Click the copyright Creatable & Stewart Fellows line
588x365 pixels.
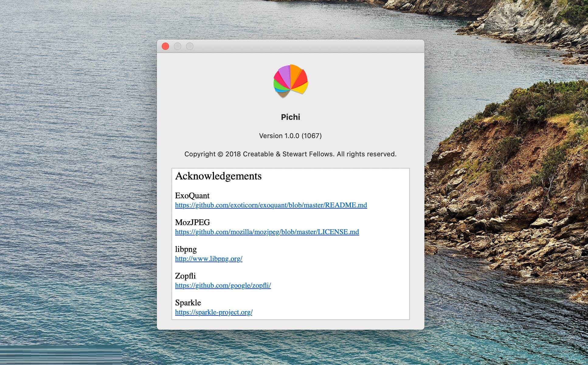pyautogui.click(x=290, y=154)
